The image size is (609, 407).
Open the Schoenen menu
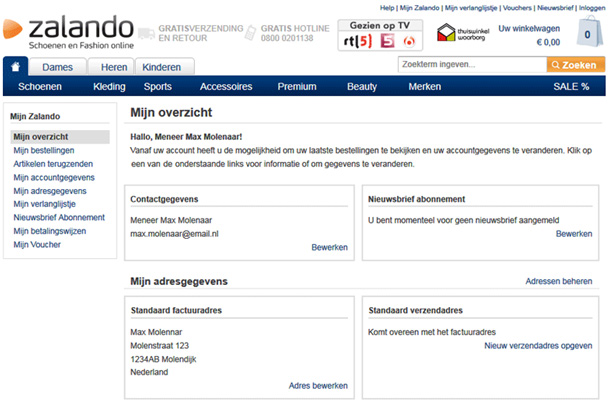click(40, 86)
